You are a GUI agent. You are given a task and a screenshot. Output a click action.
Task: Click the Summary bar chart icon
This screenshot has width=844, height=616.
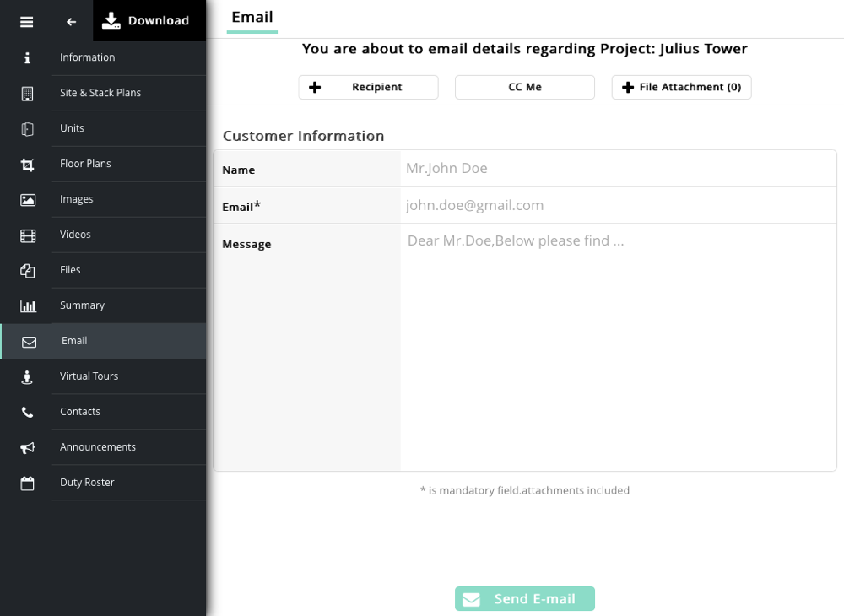click(x=28, y=306)
